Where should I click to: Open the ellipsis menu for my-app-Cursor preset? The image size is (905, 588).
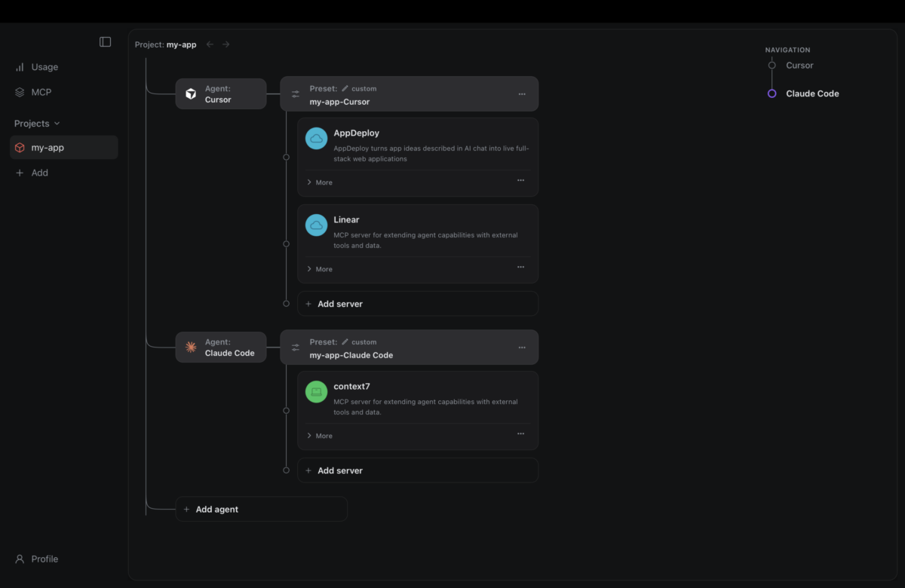click(522, 94)
